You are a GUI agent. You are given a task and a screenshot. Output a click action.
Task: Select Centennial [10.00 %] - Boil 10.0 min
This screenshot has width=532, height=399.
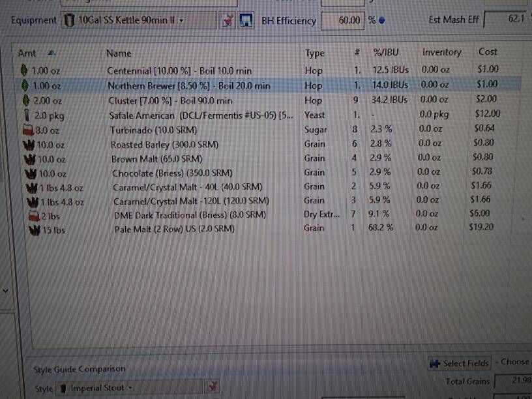(179, 71)
